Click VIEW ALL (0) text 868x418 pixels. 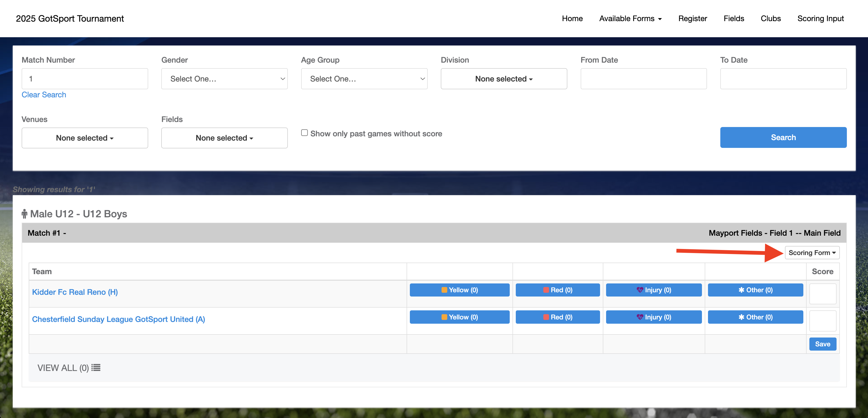click(63, 368)
